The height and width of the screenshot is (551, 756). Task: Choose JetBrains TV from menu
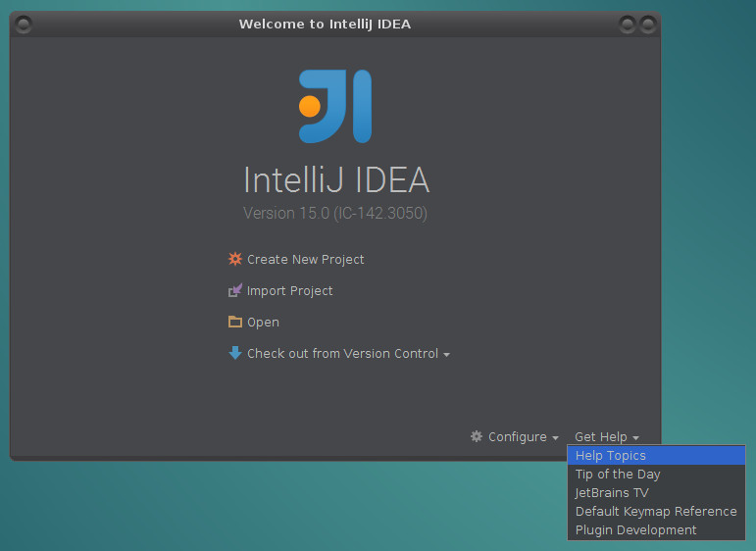tap(656, 493)
